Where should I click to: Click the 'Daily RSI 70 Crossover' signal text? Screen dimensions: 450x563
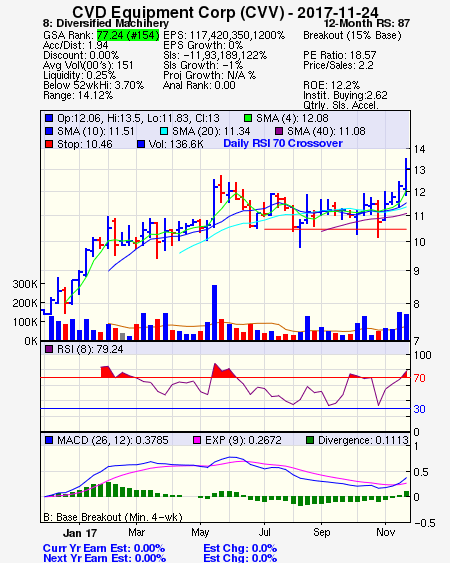283,143
